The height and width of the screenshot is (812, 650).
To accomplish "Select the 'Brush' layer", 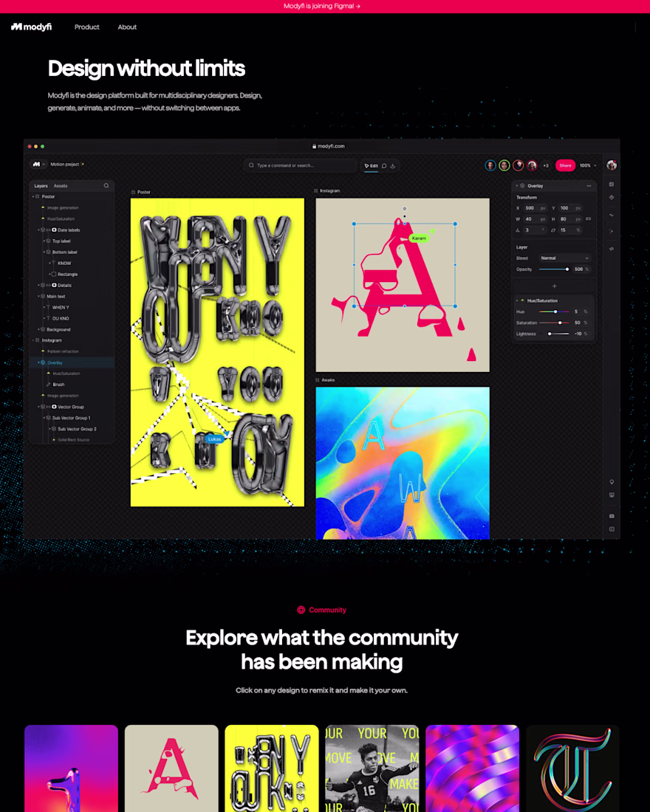I will pyautogui.click(x=58, y=385).
